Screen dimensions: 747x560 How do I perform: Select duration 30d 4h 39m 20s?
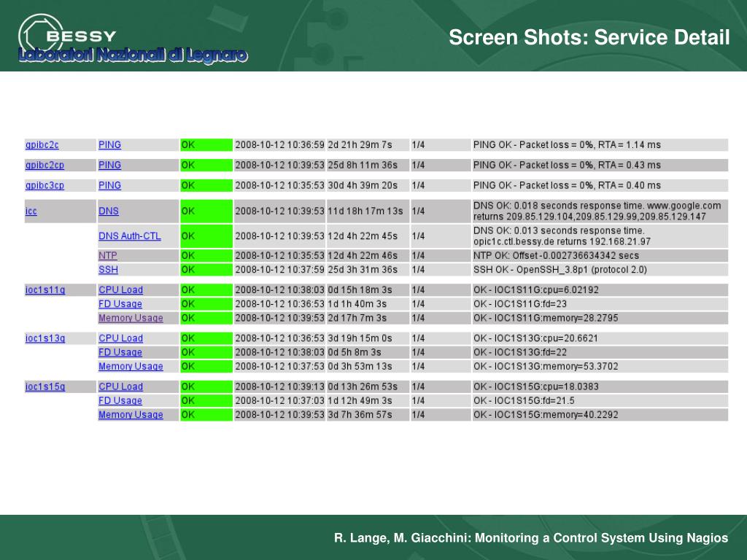coord(362,185)
